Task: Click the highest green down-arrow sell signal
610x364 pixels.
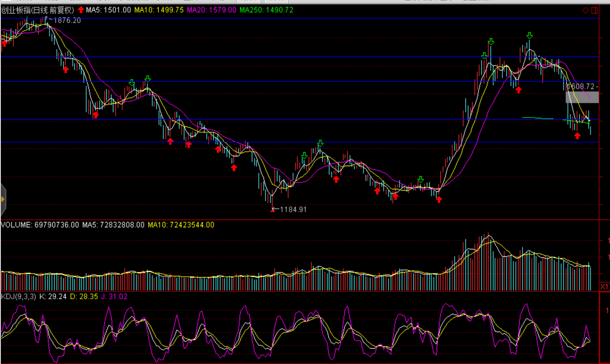Action: (x=529, y=36)
